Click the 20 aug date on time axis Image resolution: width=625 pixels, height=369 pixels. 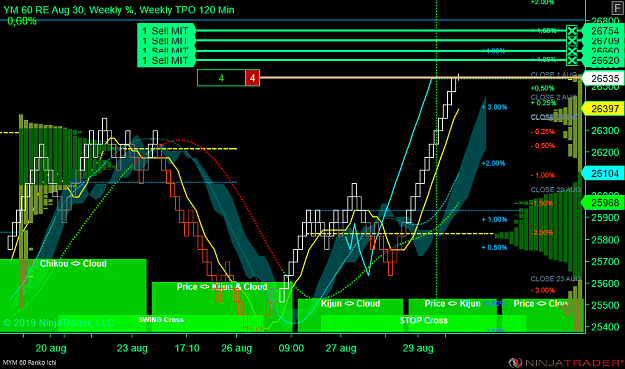[51, 348]
